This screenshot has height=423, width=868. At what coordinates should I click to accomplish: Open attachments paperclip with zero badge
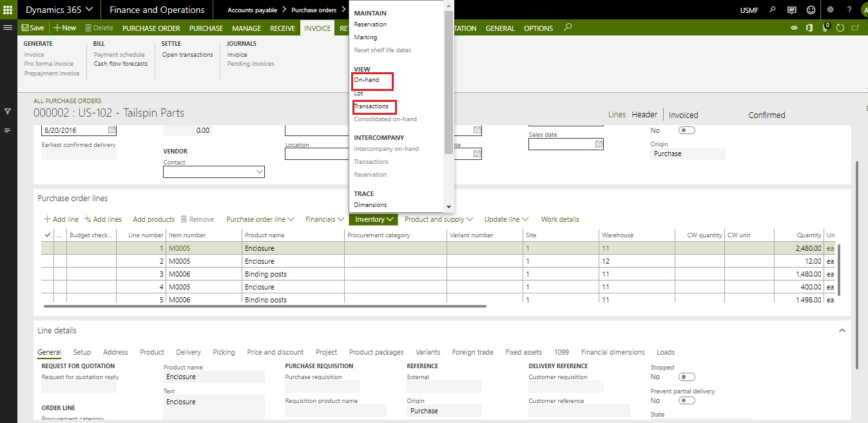(825, 28)
